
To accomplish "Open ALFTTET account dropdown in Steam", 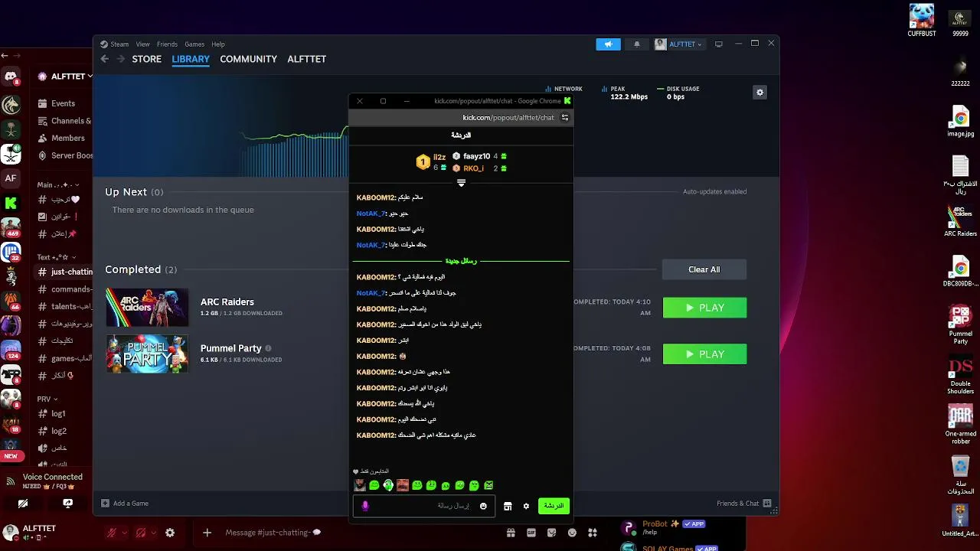I will [x=678, y=44].
